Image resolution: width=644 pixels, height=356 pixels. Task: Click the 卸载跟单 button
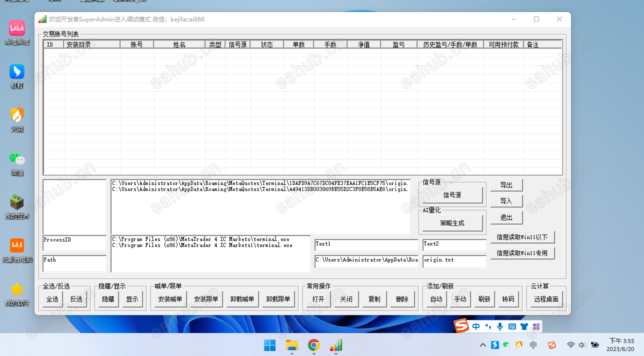[x=278, y=299]
